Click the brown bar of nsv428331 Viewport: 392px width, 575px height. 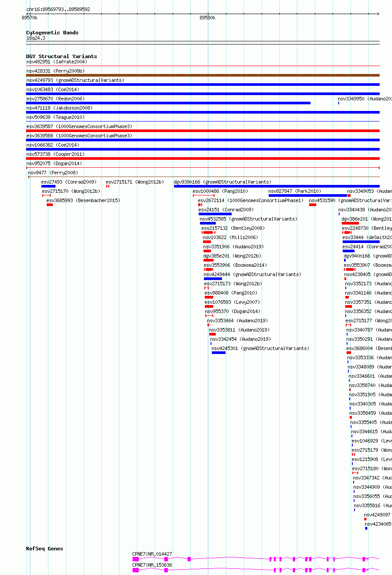point(203,75)
